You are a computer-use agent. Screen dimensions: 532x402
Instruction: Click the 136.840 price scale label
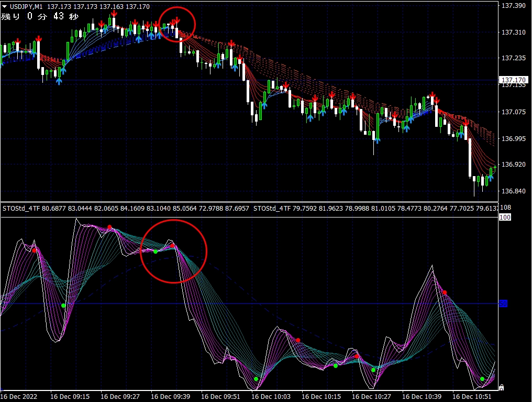coord(513,191)
